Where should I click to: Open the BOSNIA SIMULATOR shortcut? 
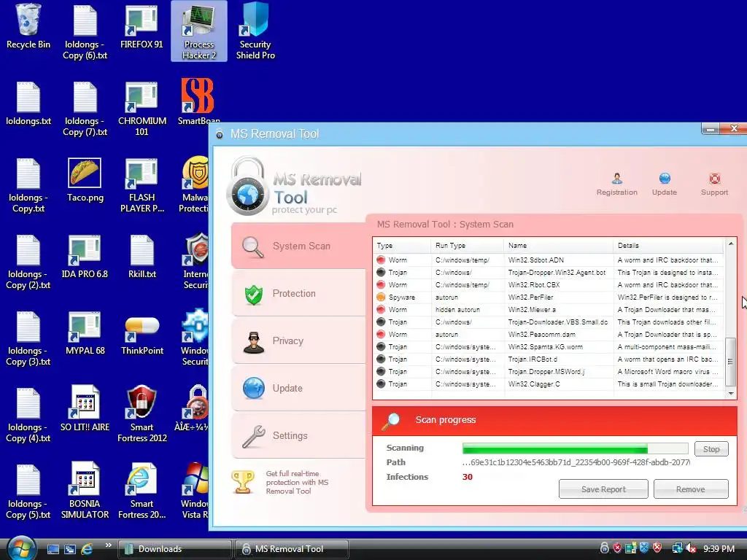point(85,491)
